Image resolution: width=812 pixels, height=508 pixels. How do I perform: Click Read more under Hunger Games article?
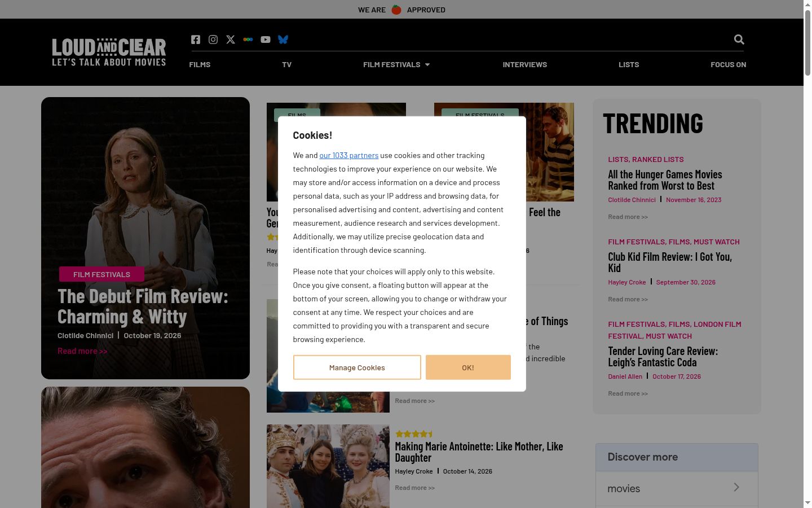tap(628, 217)
